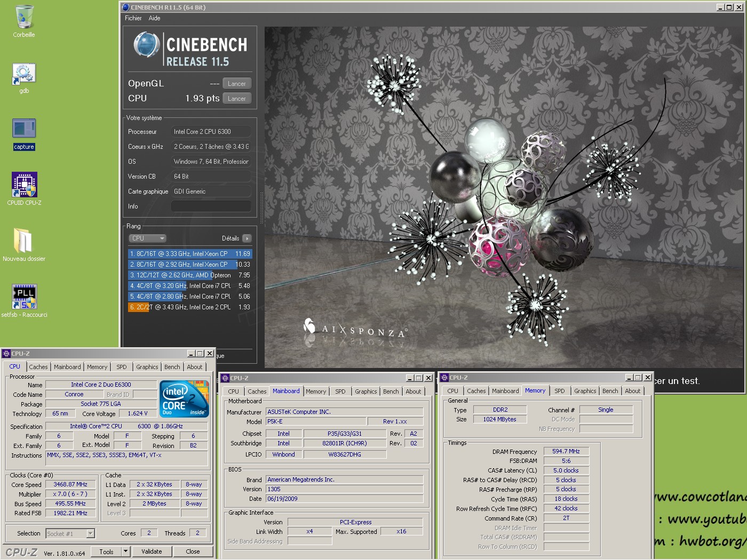This screenshot has width=747, height=560.
Task: Click the Mainboard CPU-Z window title icon
Action: pos(225,378)
